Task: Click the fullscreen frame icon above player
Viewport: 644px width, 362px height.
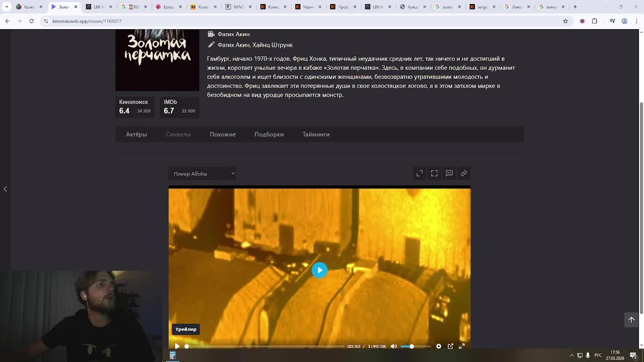Action: [x=434, y=173]
